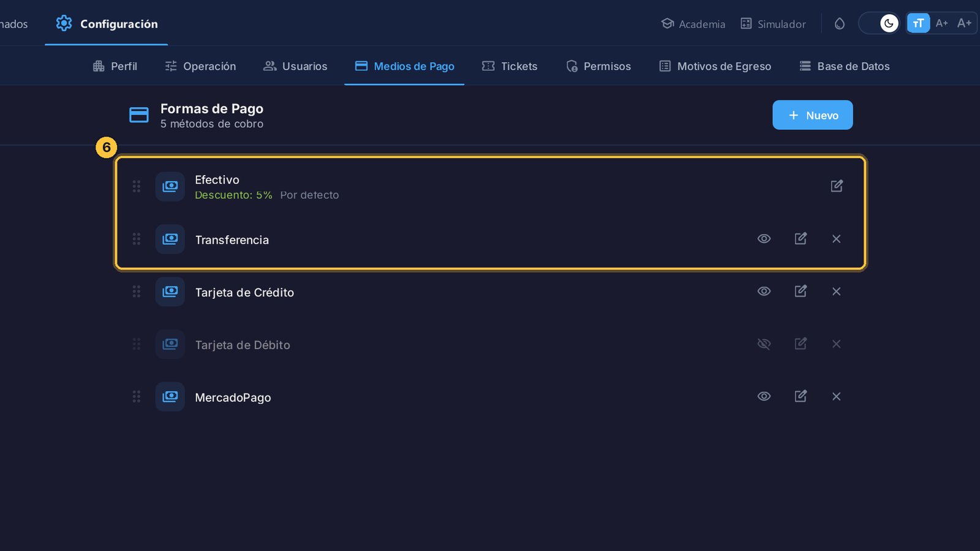Image resolution: width=980 pixels, height=551 pixels.
Task: Hide the Transferencia payment method
Action: tap(764, 239)
